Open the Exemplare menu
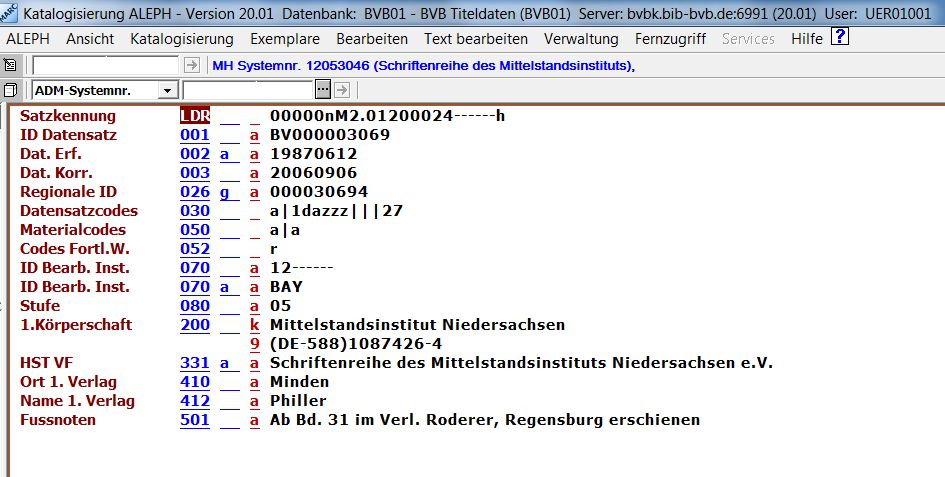This screenshot has width=945, height=477. point(285,39)
